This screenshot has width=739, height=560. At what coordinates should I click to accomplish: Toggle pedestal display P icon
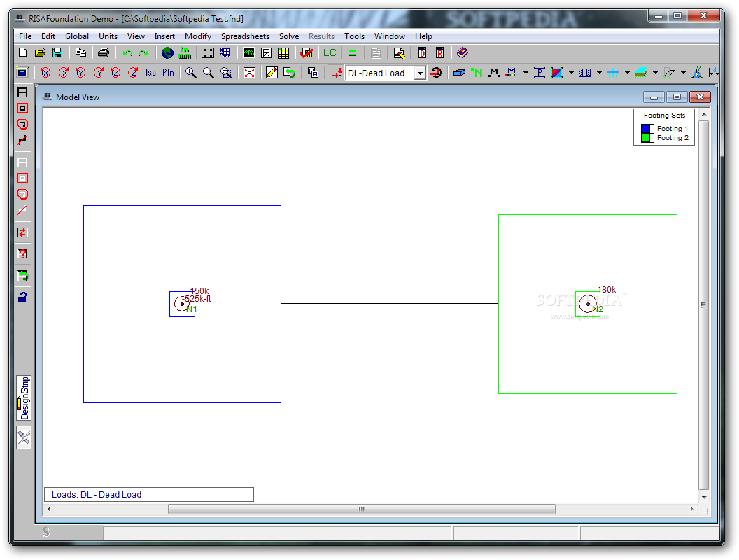540,73
